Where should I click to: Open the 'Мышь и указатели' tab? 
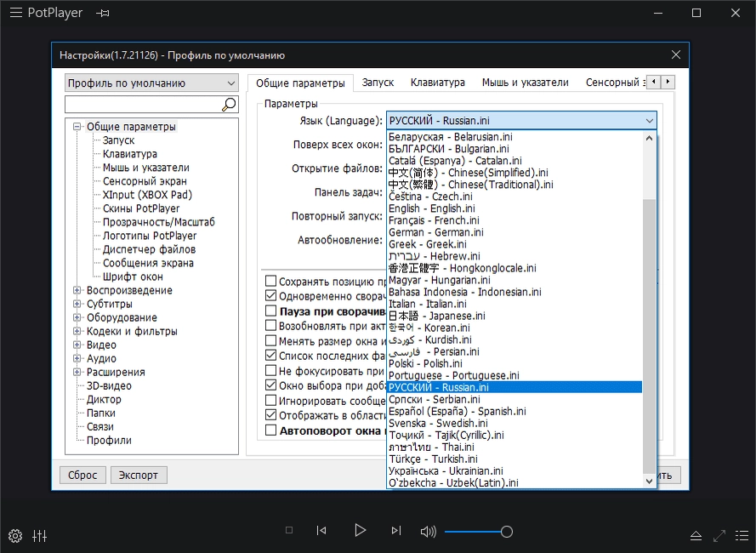pyautogui.click(x=525, y=83)
